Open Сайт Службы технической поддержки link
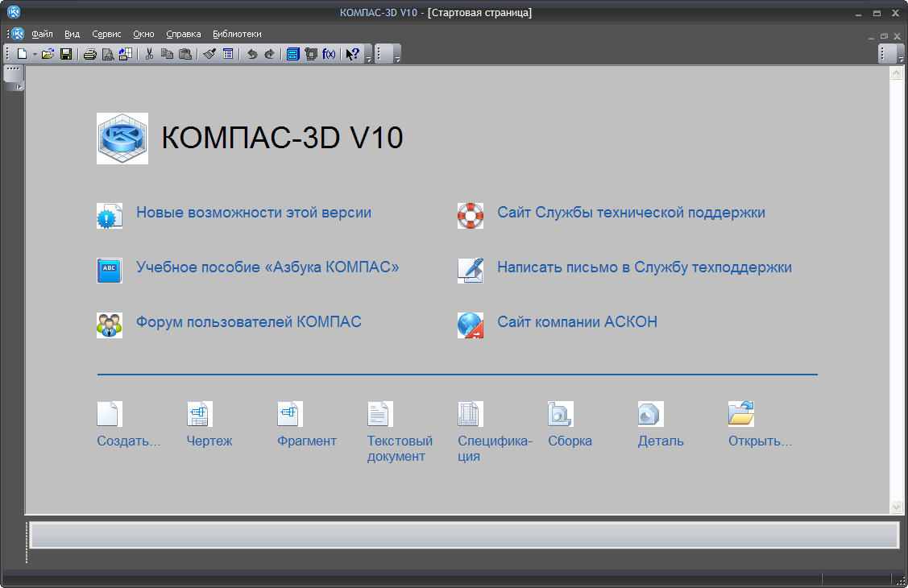Viewport: 908px width, 588px height. tap(631, 213)
